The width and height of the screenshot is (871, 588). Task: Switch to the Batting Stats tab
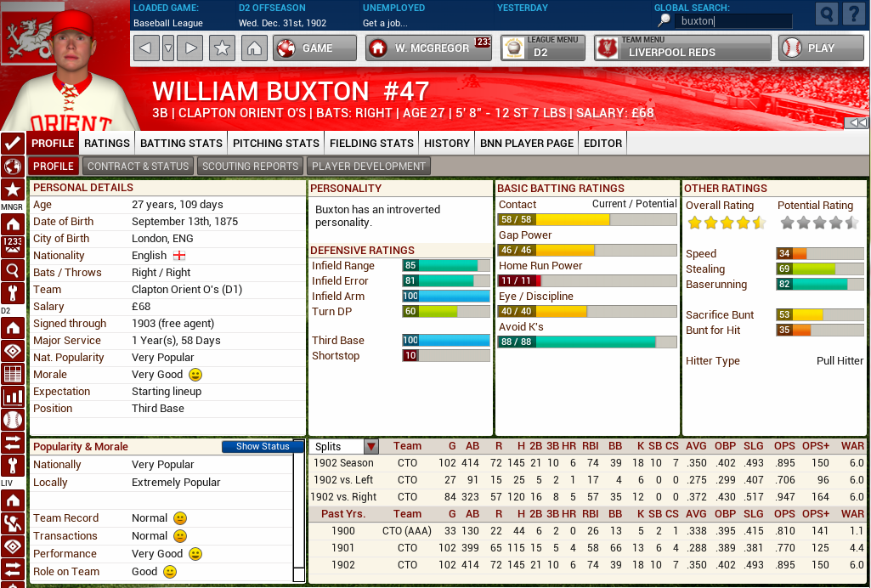click(x=181, y=143)
